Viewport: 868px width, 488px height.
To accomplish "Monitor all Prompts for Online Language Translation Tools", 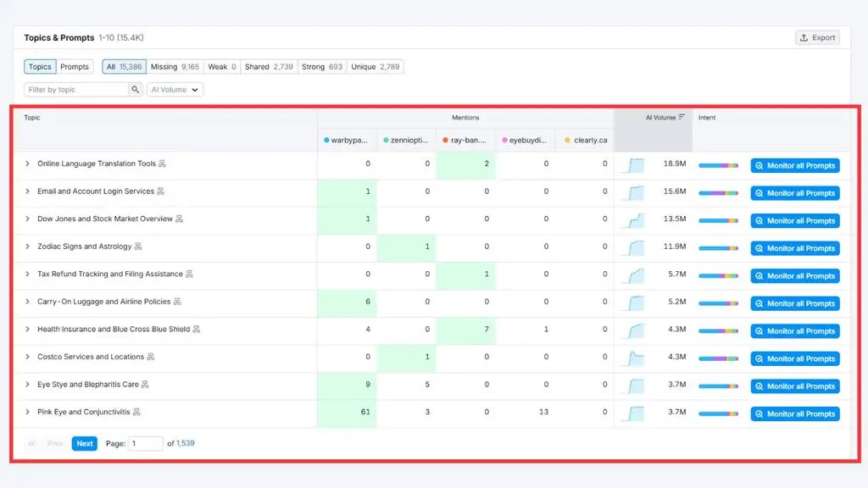I will coord(795,165).
